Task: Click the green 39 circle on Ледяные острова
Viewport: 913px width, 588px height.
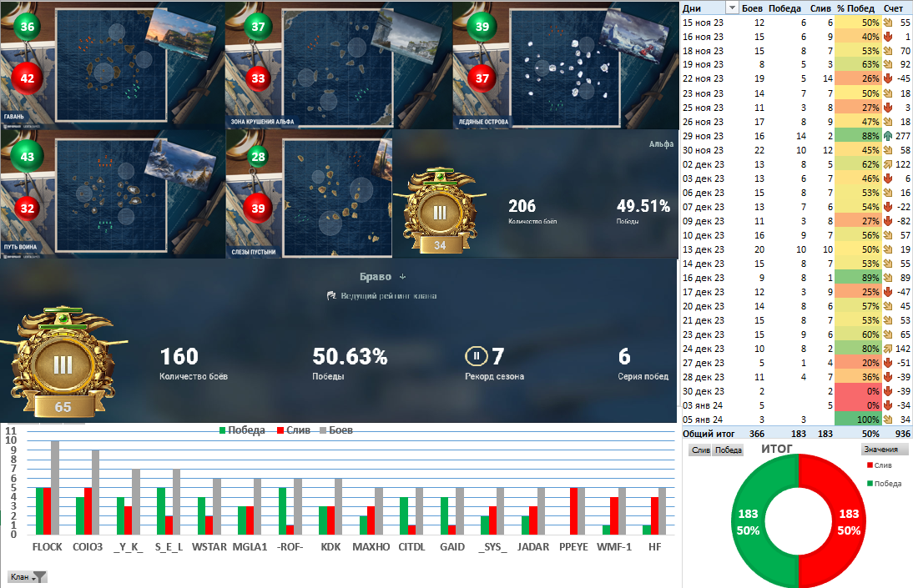Action: 482,26
